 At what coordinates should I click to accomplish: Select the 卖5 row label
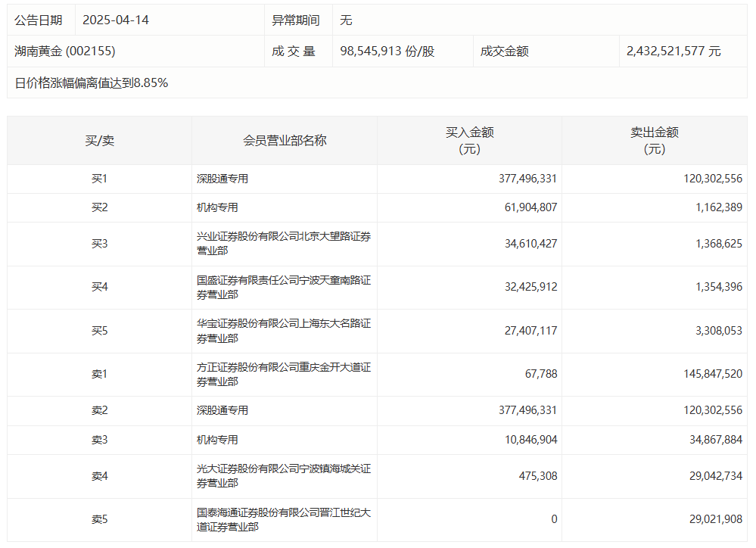point(100,519)
